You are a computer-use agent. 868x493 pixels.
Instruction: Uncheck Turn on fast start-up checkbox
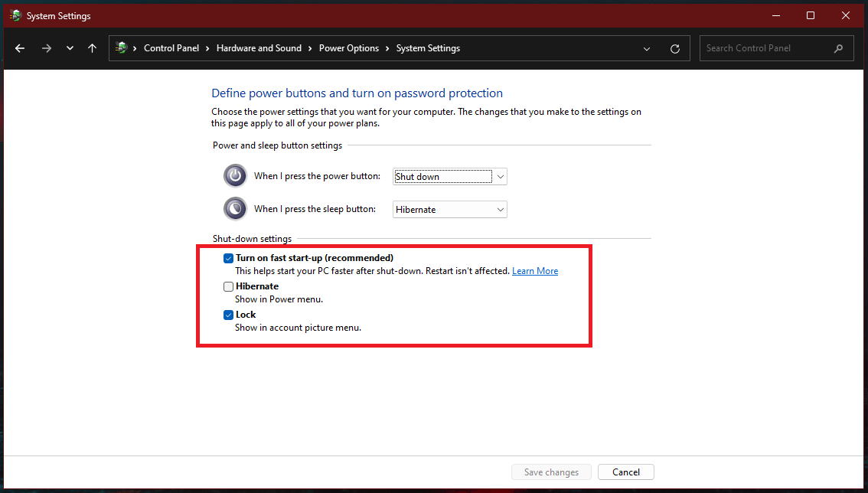[228, 258]
